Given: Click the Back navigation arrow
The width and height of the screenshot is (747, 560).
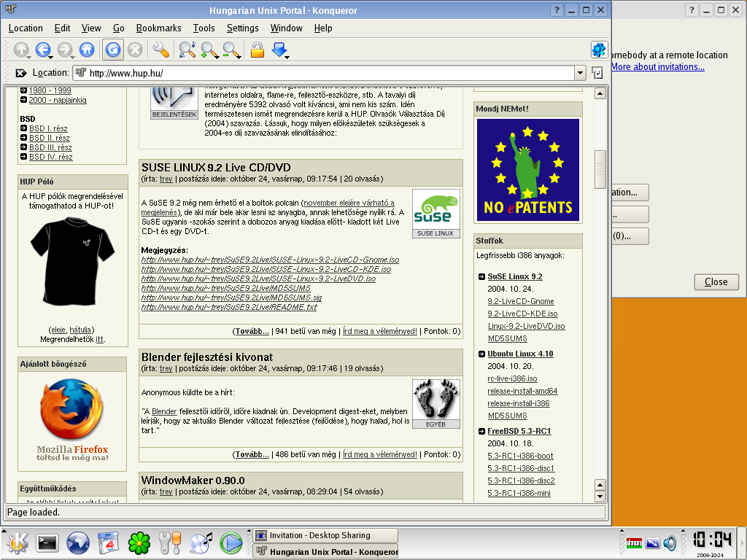Looking at the screenshot, I should (x=43, y=50).
